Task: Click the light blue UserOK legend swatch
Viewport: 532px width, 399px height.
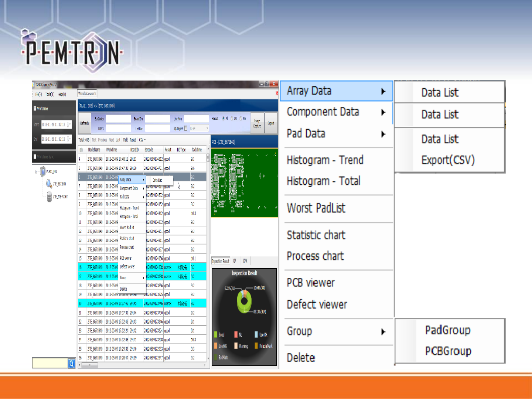Action: coord(256,334)
